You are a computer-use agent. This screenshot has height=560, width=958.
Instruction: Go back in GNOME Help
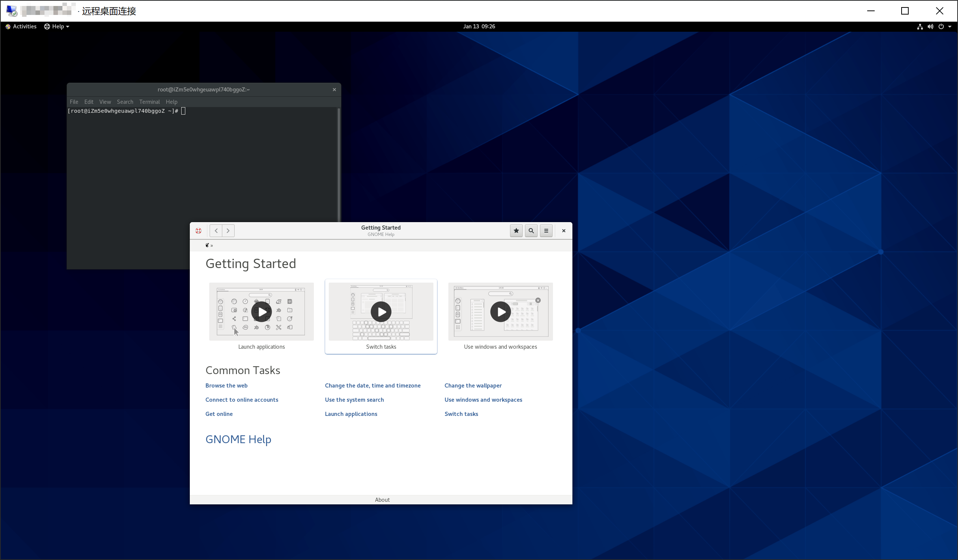[x=216, y=231]
